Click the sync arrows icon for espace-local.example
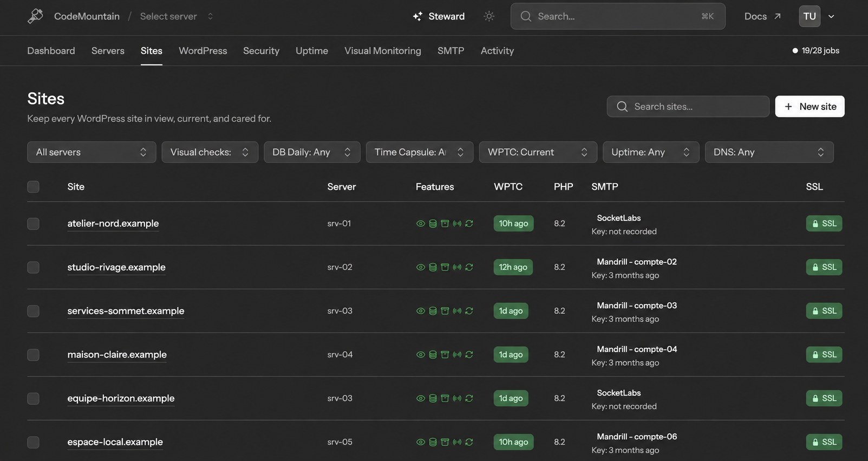 point(469,442)
